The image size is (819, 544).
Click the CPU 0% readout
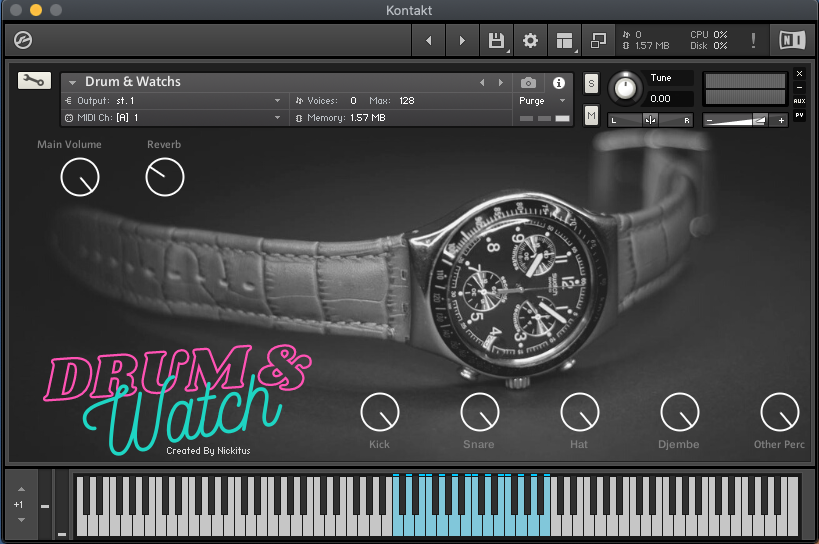[708, 34]
